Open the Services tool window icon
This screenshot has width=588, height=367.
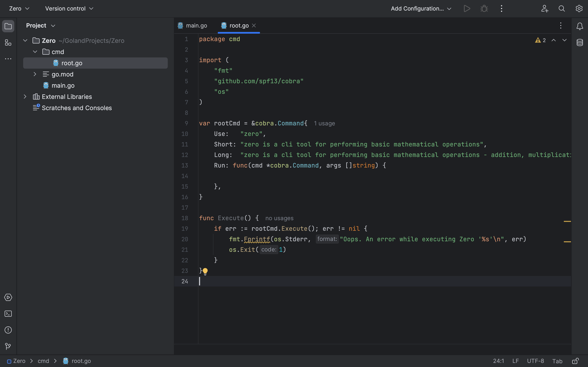(x=8, y=297)
